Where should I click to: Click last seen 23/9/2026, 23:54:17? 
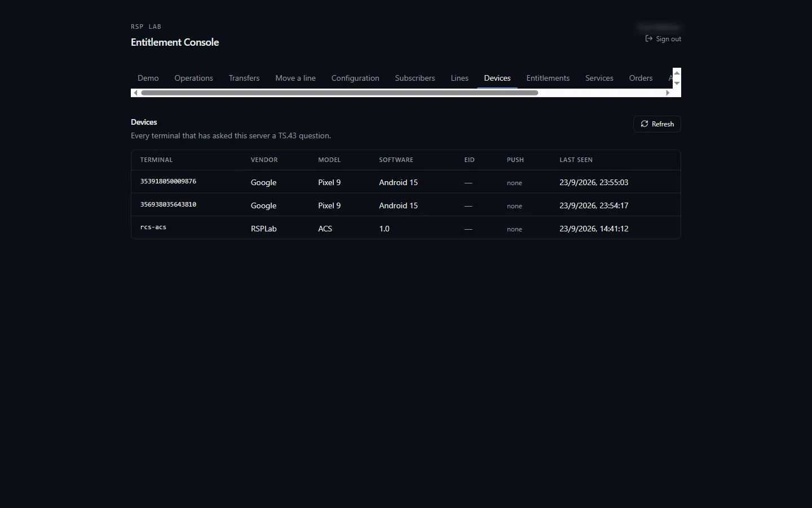(594, 205)
